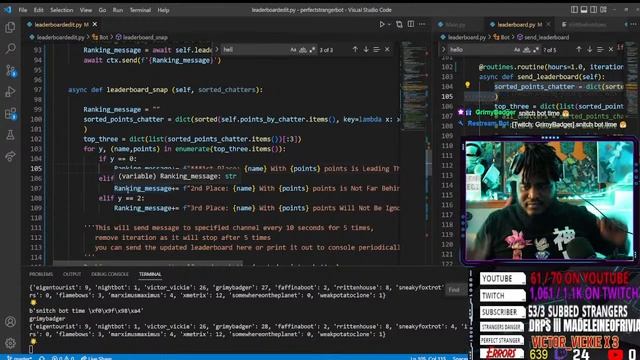The image size is (640, 360).
Task: Close the leaderboardedit.py tab
Action: [x=95, y=24]
